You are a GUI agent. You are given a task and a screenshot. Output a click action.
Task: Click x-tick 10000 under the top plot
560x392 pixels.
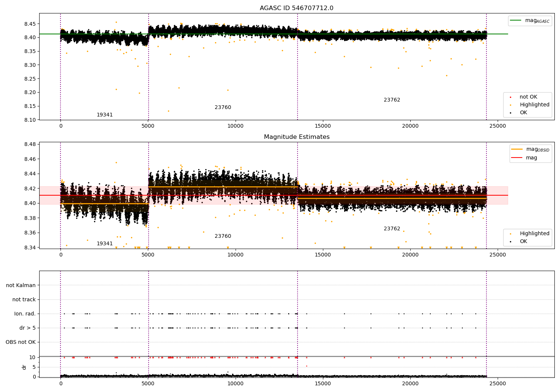click(x=236, y=126)
